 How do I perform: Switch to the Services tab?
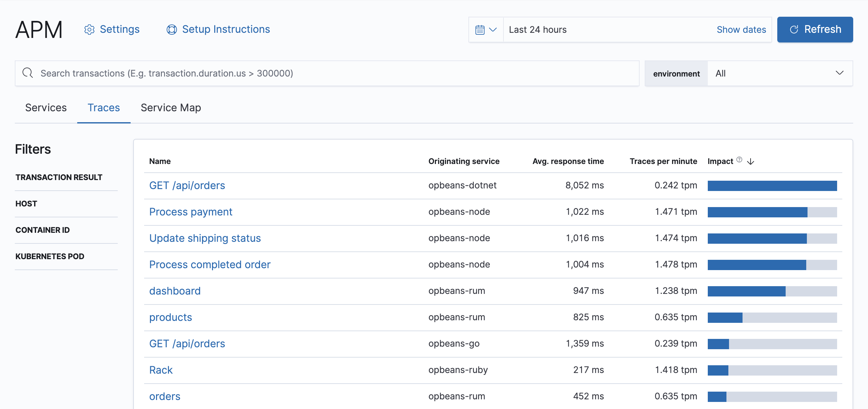45,107
